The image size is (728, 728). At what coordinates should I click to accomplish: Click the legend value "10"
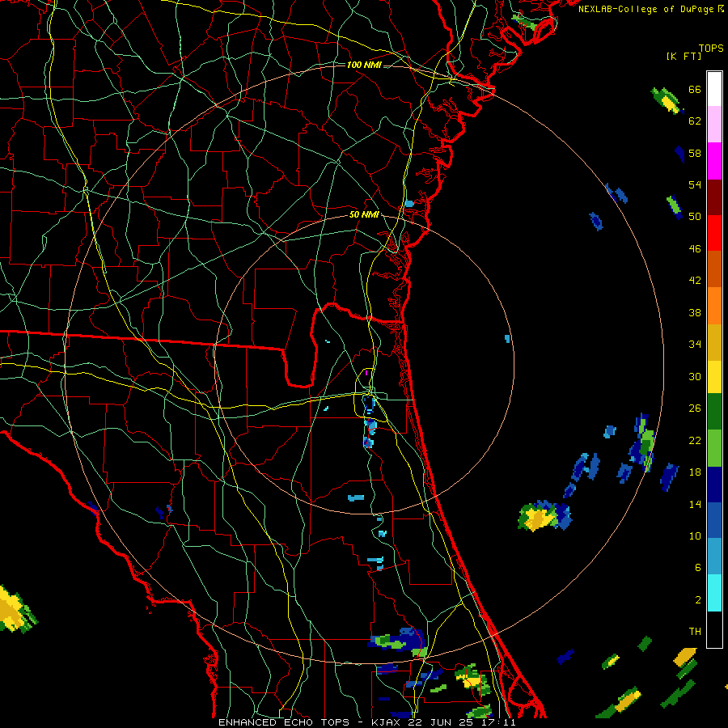(x=695, y=535)
